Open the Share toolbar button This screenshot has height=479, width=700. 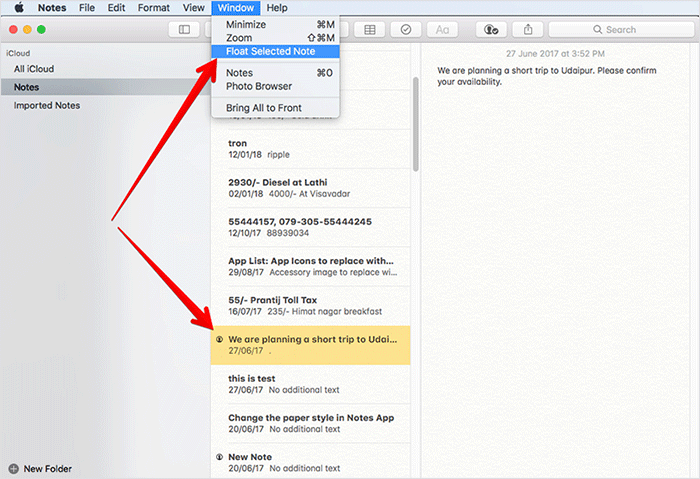click(528, 30)
